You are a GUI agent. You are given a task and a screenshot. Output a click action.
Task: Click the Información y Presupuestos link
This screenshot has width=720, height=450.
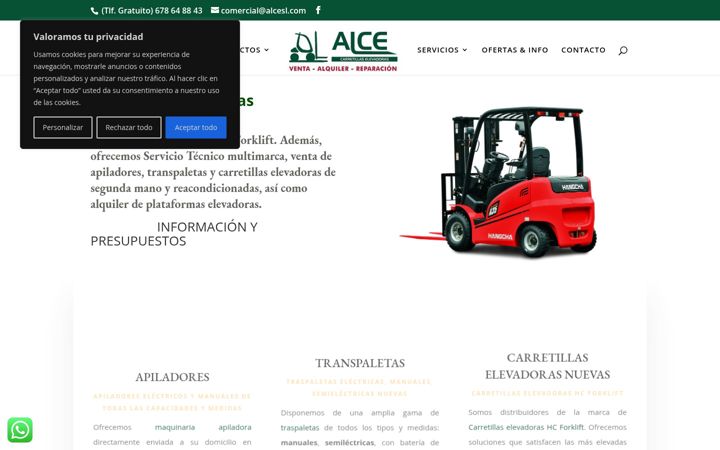click(174, 234)
